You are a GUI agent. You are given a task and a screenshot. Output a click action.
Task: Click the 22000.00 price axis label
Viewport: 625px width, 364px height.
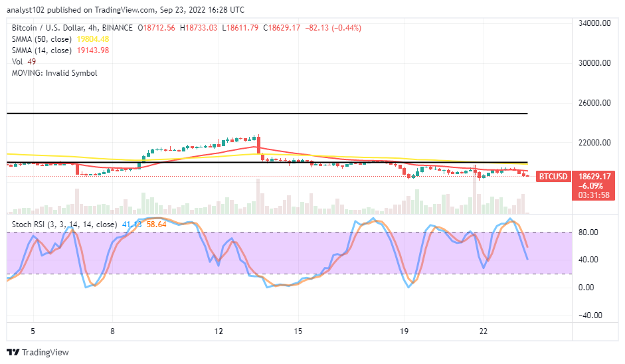tap(594, 143)
